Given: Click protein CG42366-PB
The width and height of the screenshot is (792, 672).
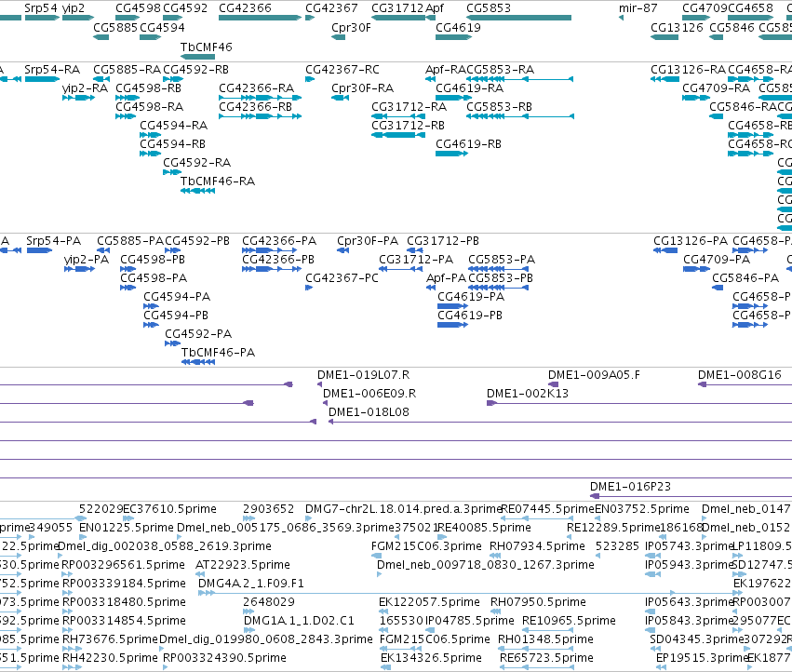Looking at the screenshot, I should (272, 269).
